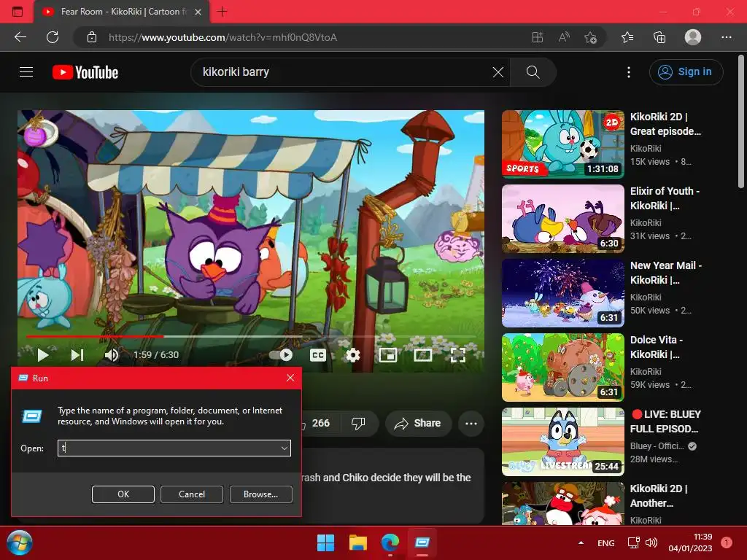Click OK in the Run dialog
This screenshot has width=747, height=560.
click(x=123, y=494)
